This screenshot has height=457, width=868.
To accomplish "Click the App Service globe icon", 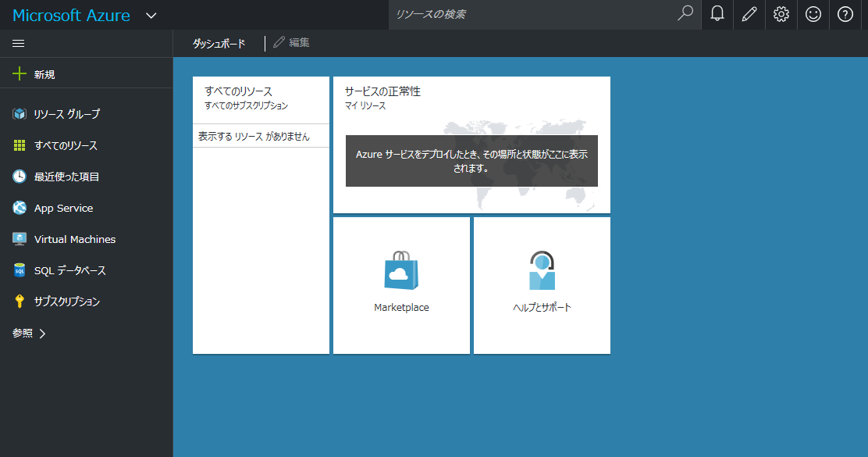I will click(20, 208).
